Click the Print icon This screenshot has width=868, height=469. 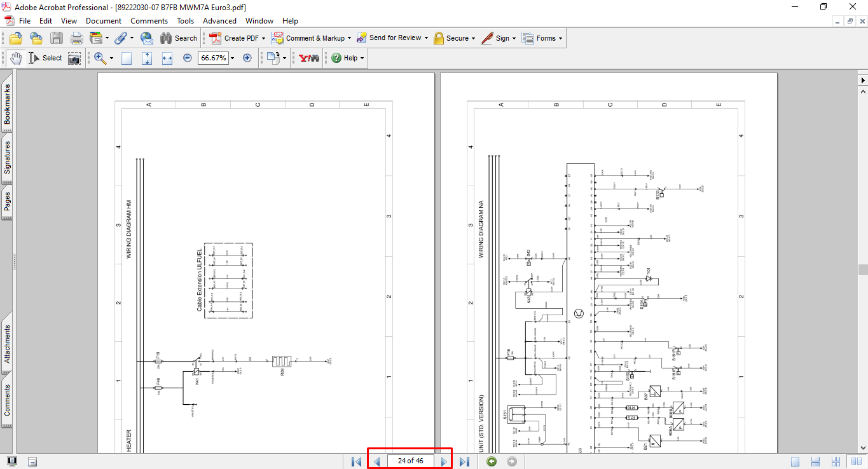77,38
